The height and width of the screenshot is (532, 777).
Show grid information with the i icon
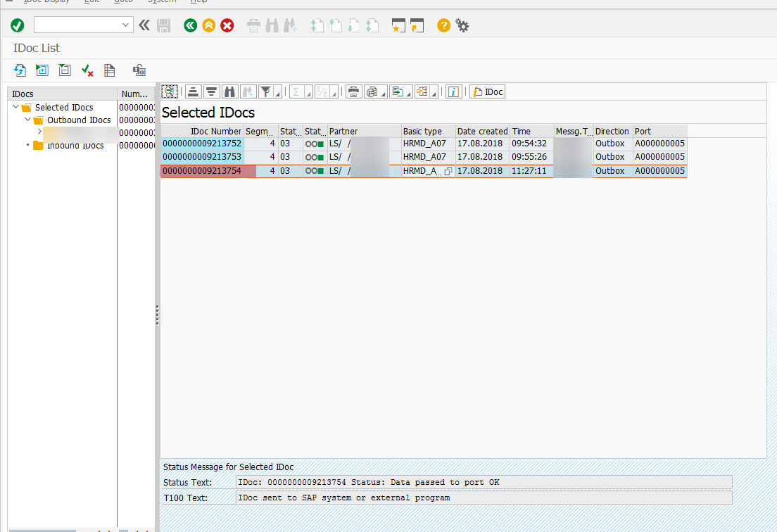click(453, 91)
